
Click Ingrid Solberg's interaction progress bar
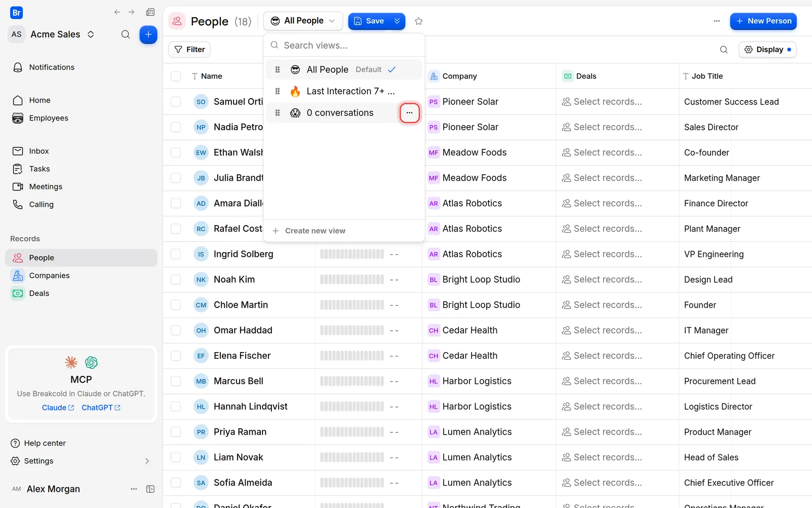coord(352,254)
